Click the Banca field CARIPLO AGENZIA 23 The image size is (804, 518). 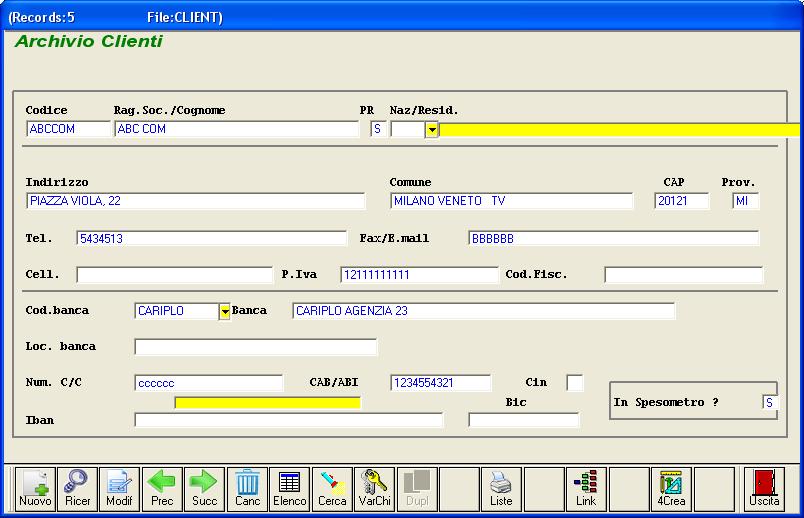click(484, 311)
